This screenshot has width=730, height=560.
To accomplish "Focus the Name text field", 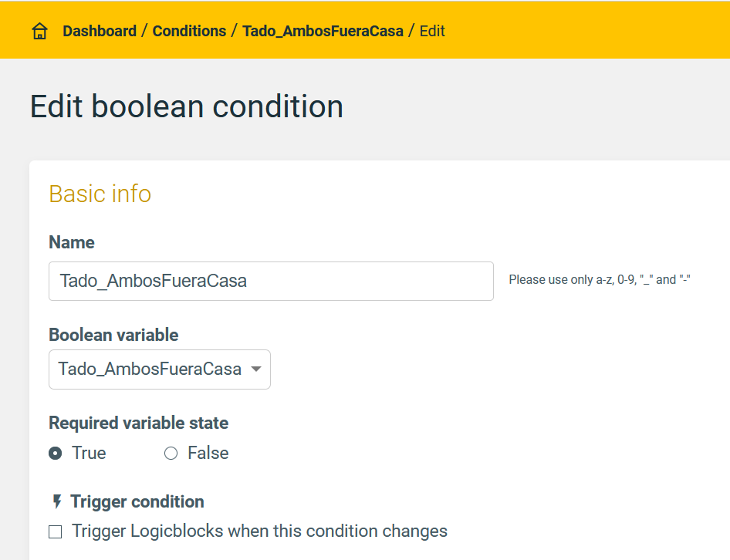I will click(x=271, y=282).
